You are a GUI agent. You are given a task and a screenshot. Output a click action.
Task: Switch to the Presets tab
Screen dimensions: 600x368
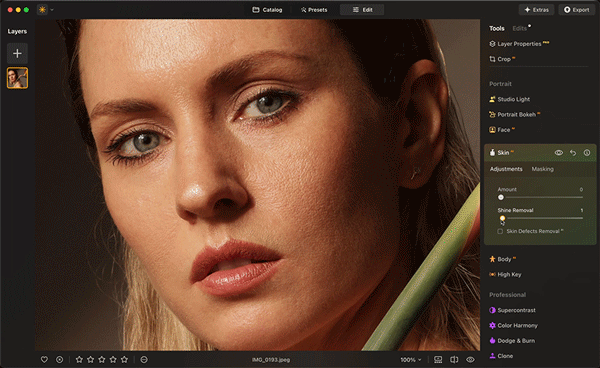pos(314,10)
